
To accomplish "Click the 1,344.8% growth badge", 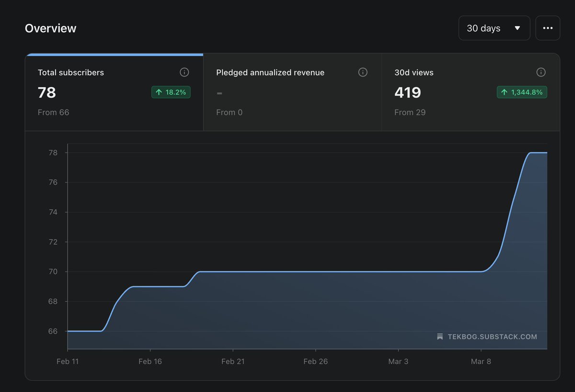I will coord(522,92).
